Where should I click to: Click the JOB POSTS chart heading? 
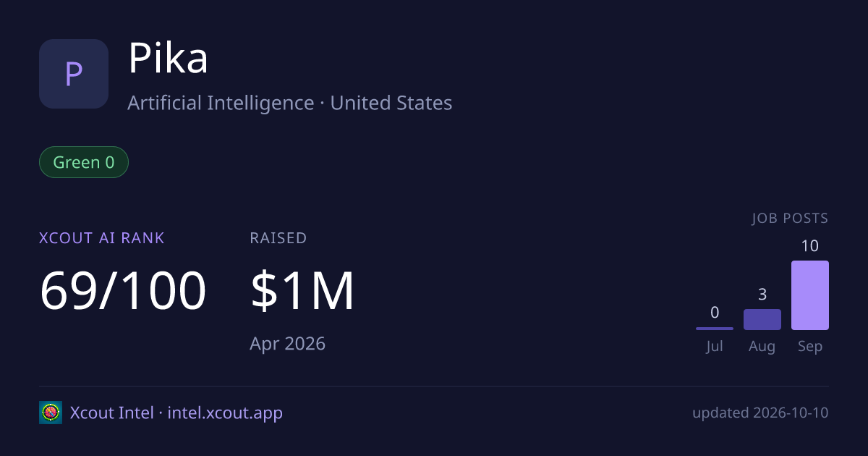point(790,219)
